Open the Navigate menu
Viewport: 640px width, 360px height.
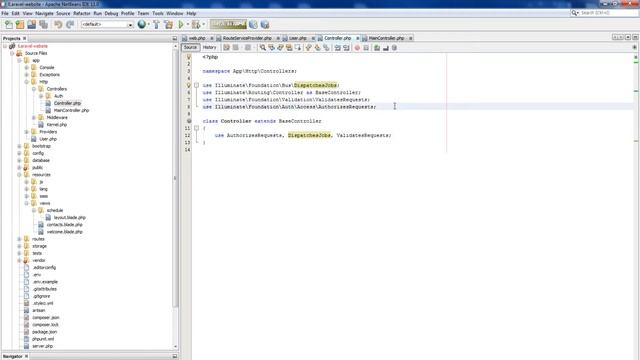(44, 13)
